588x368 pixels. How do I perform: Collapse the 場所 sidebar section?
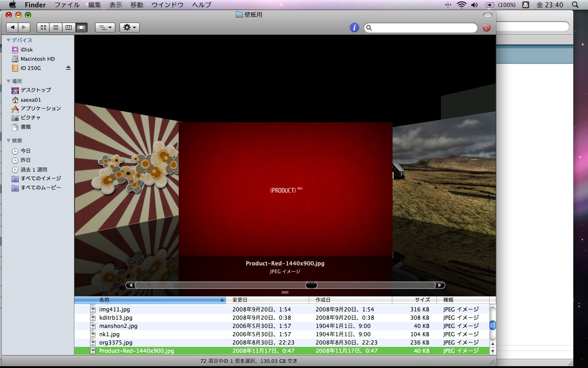(8, 81)
